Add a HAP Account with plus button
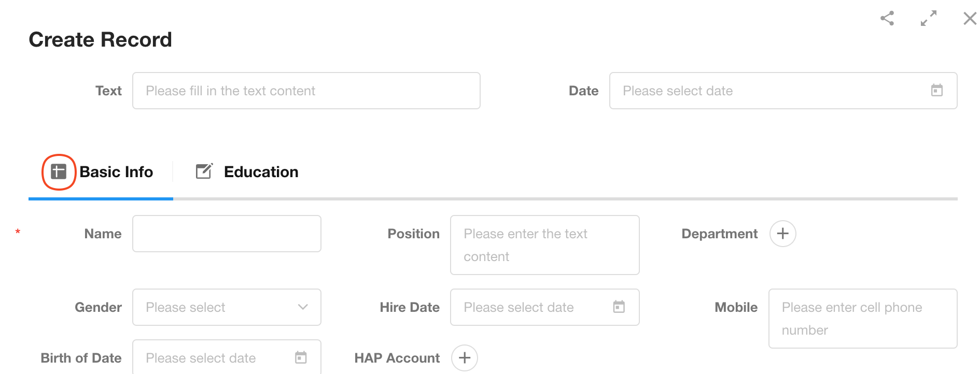This screenshot has width=980, height=374. coord(465,357)
